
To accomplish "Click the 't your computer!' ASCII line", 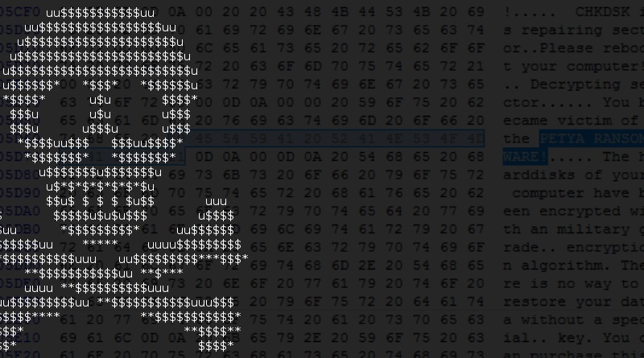I will coord(573,66).
